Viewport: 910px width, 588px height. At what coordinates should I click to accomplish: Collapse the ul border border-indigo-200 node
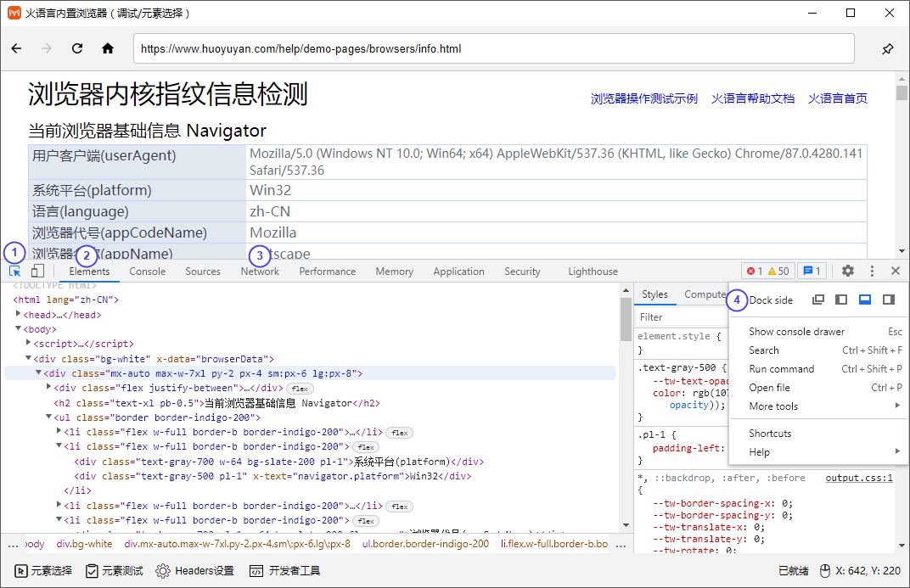pos(48,417)
